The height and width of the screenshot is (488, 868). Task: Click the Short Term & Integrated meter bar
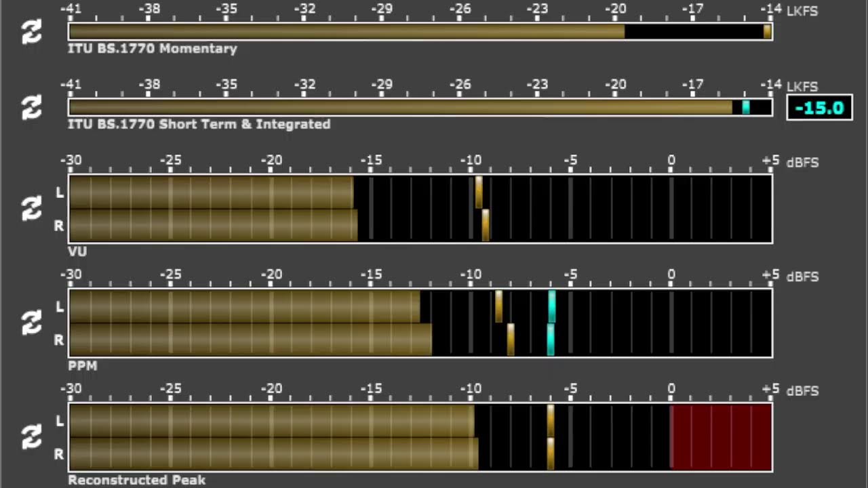coord(420,108)
